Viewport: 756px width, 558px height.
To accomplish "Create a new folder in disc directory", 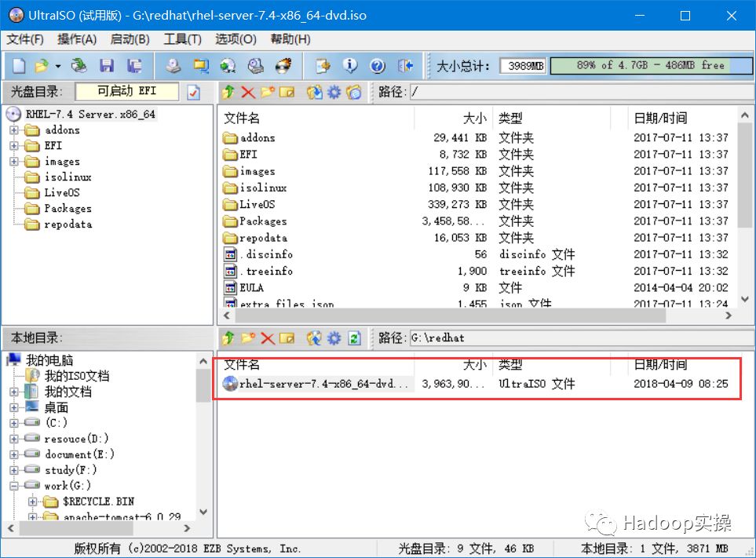I will (269, 92).
